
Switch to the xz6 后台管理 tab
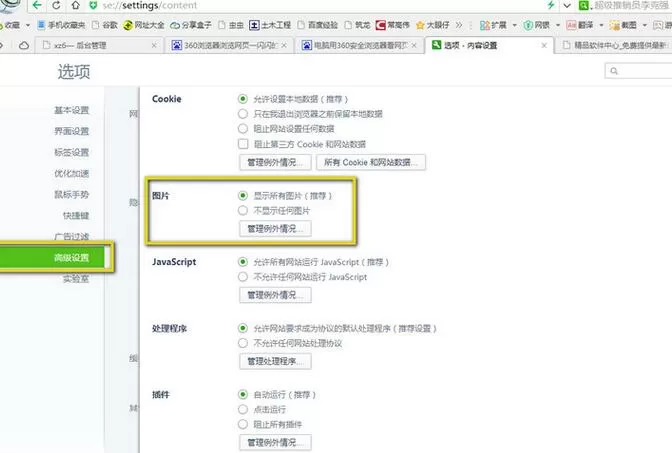(x=99, y=45)
